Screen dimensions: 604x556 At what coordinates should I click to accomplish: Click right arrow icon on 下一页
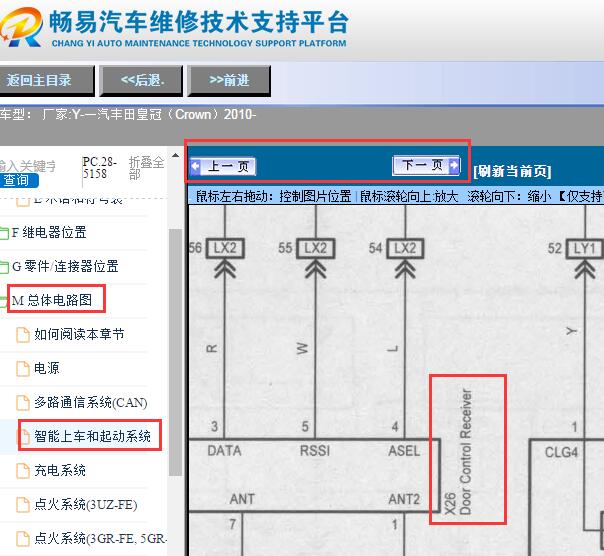tap(454, 165)
